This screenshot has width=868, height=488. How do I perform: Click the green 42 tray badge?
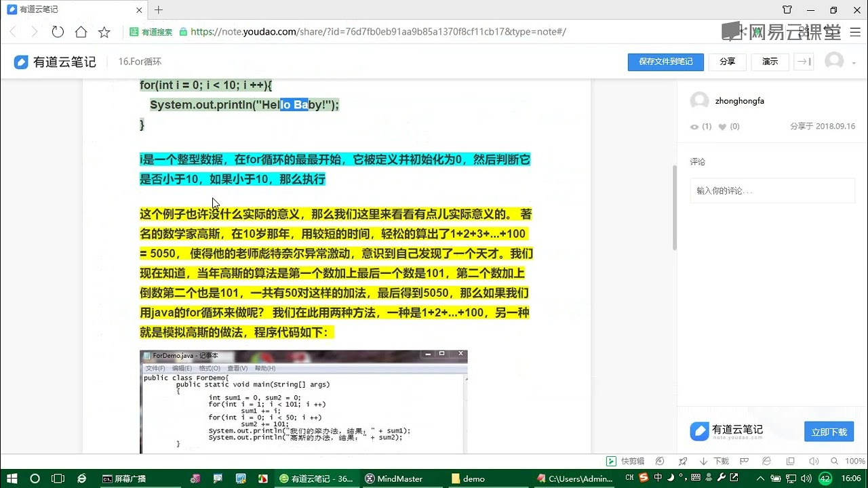[x=825, y=479]
